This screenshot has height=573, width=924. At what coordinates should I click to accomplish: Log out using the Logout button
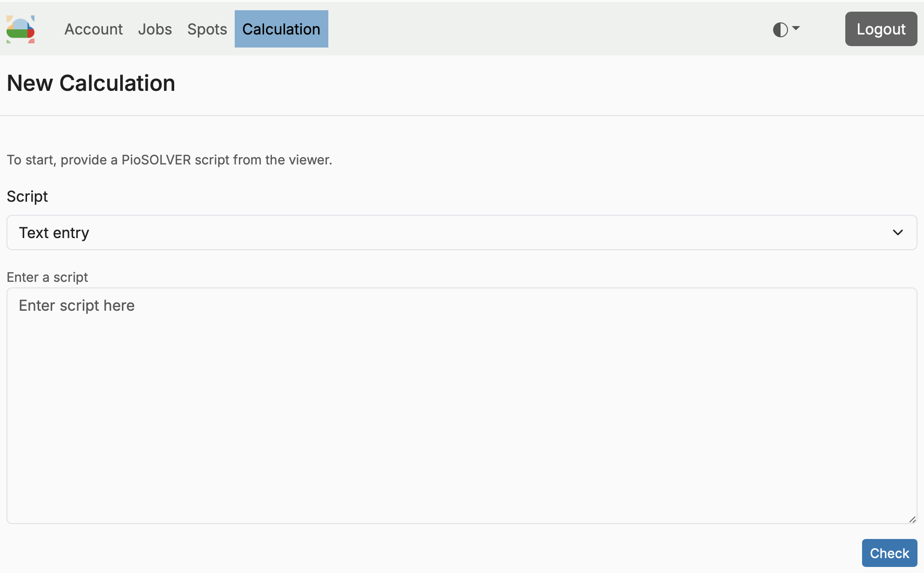click(881, 29)
